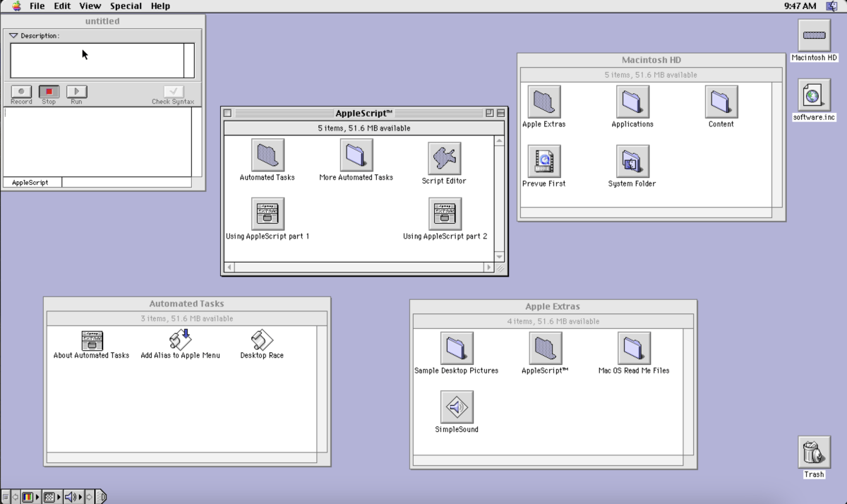Click the Trash icon on the desktop
The height and width of the screenshot is (504, 847).
coord(814,452)
